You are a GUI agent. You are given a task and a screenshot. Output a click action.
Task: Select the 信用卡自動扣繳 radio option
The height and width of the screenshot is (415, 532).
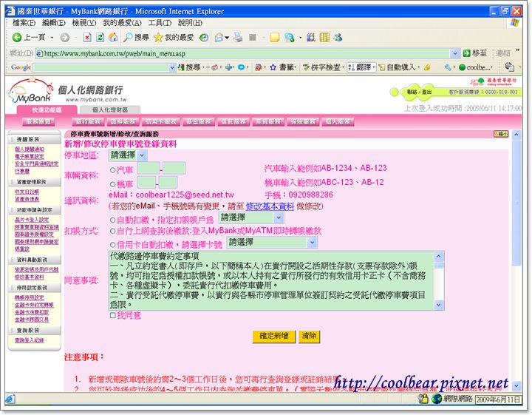[112, 245]
